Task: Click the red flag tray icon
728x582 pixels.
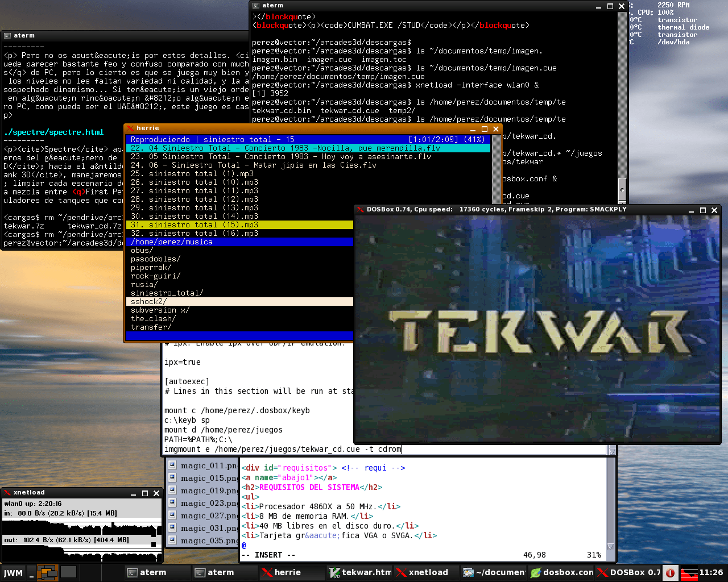Action: pos(689,573)
